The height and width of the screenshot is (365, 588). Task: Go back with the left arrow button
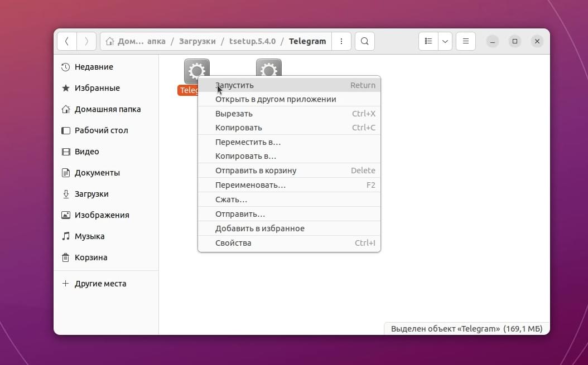(x=67, y=41)
